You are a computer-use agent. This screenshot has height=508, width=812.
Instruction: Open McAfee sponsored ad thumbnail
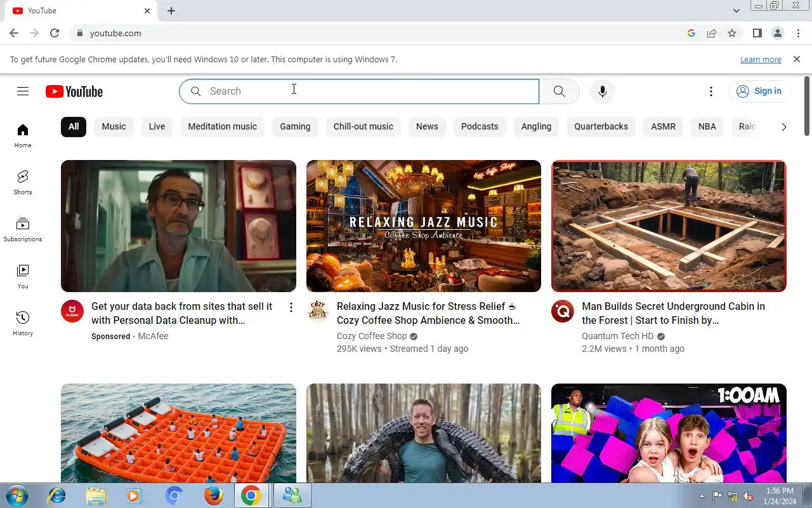[178, 226]
